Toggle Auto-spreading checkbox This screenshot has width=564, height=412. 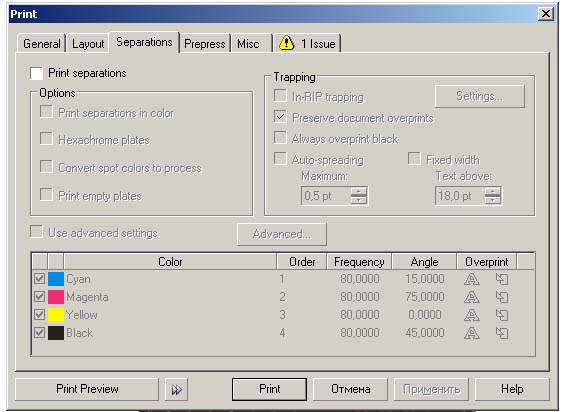pos(280,159)
